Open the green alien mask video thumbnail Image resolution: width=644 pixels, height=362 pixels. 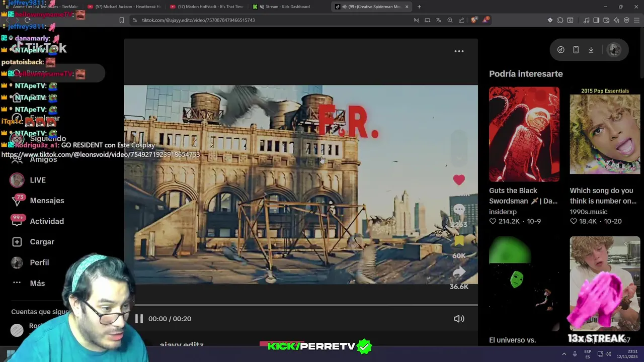click(x=524, y=283)
